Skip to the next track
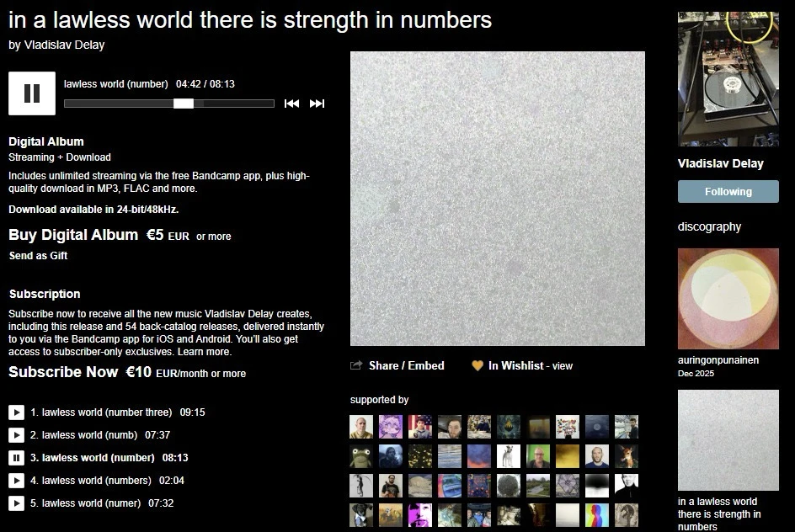 pos(317,104)
